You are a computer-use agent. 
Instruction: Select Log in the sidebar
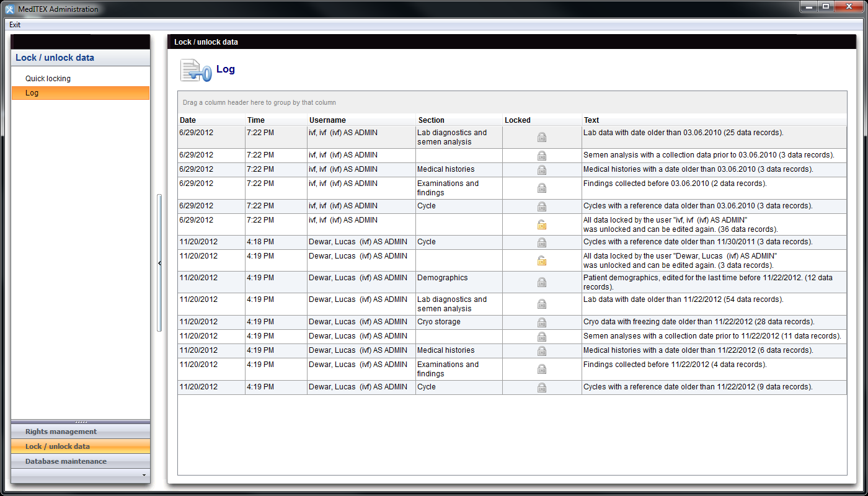[x=81, y=93]
